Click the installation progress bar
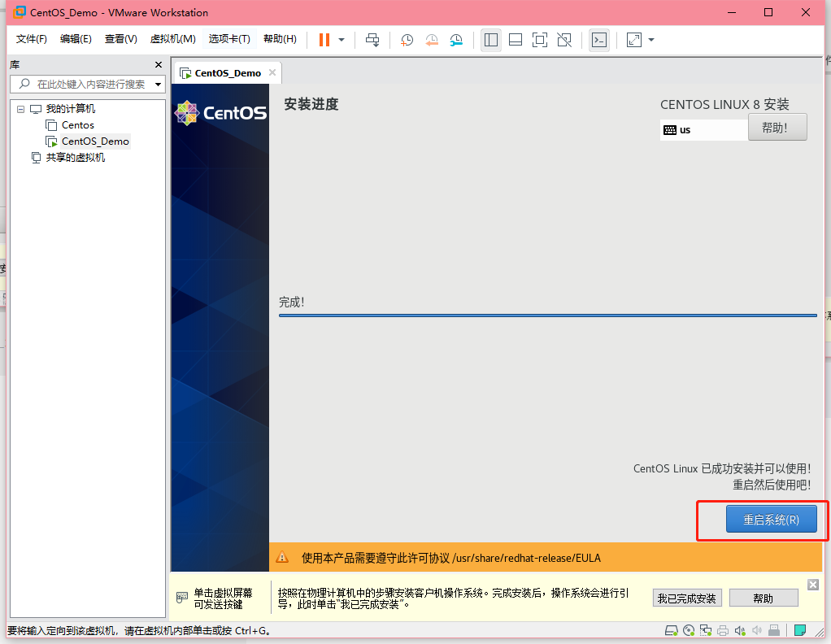Viewport: 831px width, 644px height. tap(547, 315)
